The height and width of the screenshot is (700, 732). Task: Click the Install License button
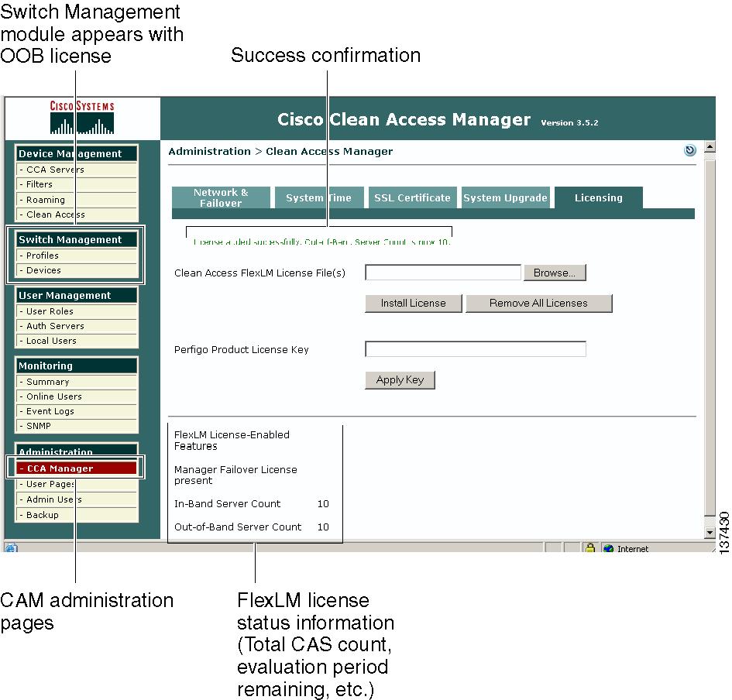click(x=413, y=303)
